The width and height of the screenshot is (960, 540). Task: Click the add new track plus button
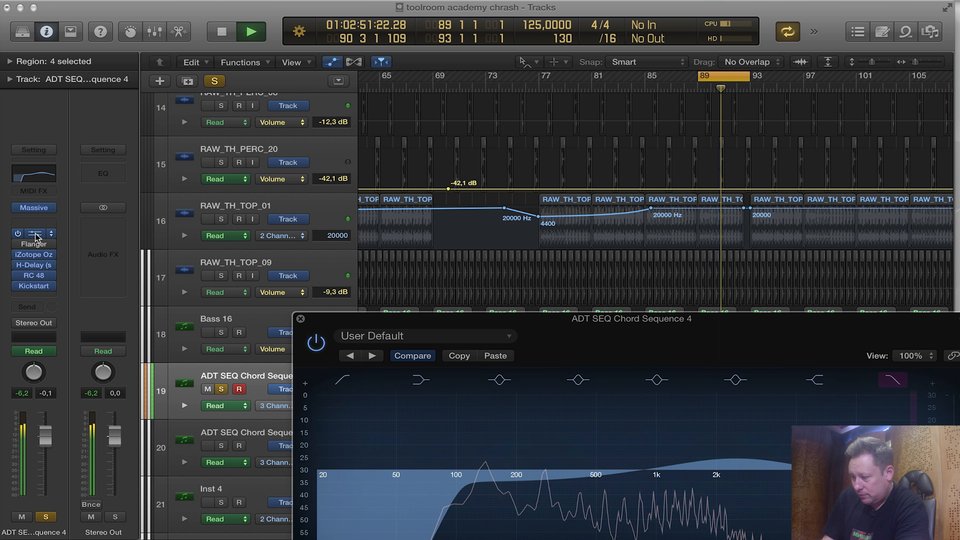click(160, 81)
